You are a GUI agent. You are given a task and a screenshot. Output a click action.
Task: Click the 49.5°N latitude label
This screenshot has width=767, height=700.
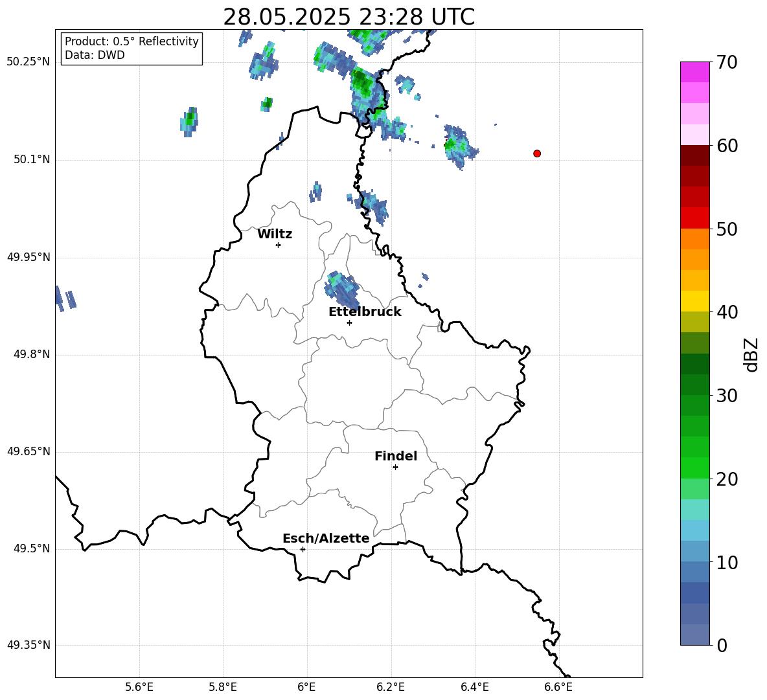coord(32,548)
